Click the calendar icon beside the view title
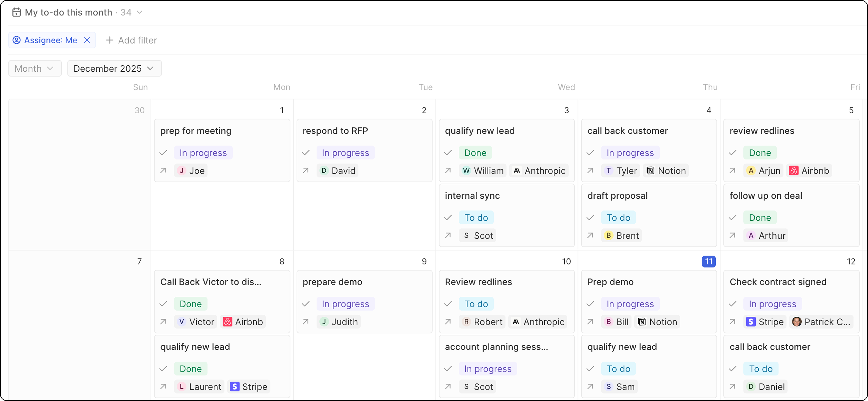The width and height of the screenshot is (868, 401). click(x=16, y=12)
